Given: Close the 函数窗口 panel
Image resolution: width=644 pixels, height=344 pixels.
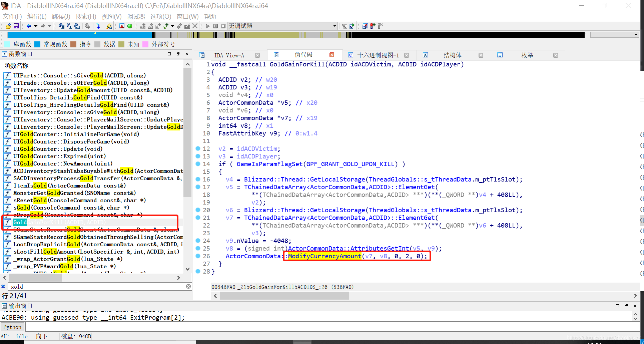Looking at the screenshot, I should pos(187,54).
